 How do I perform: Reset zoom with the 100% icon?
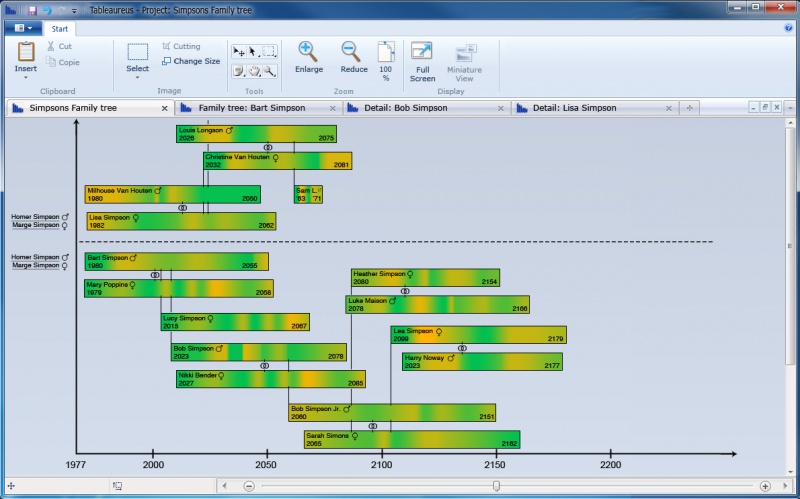click(x=385, y=60)
